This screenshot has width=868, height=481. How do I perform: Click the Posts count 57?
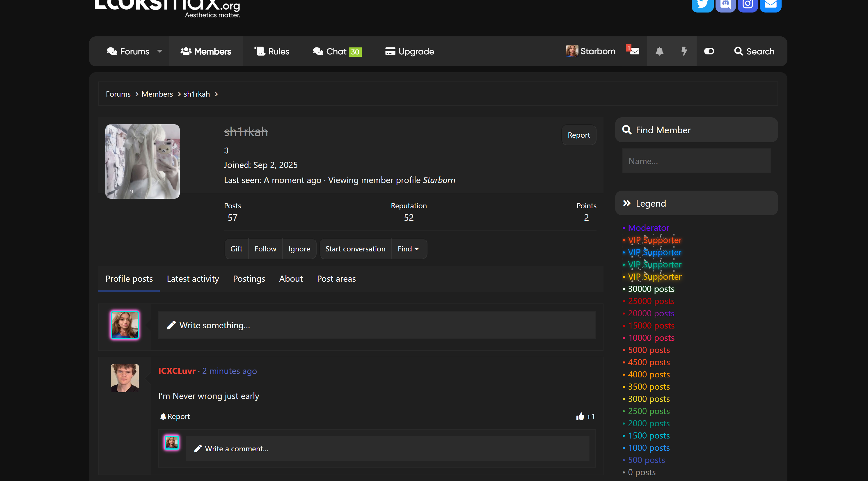pyautogui.click(x=232, y=217)
